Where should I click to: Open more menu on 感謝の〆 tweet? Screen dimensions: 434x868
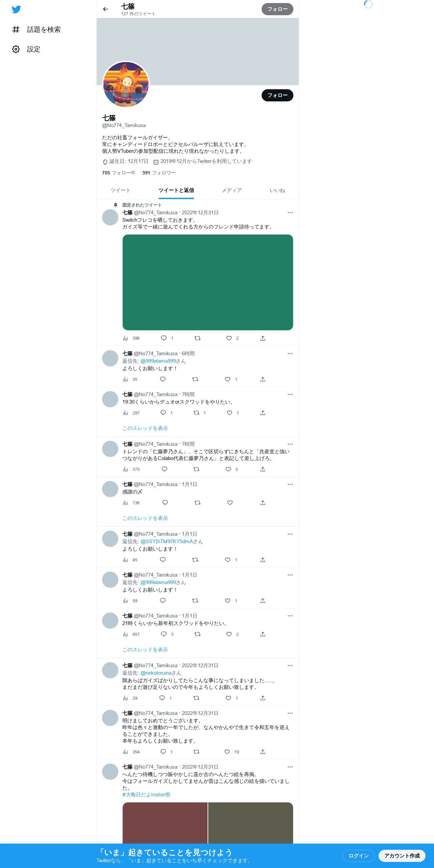pos(290,484)
